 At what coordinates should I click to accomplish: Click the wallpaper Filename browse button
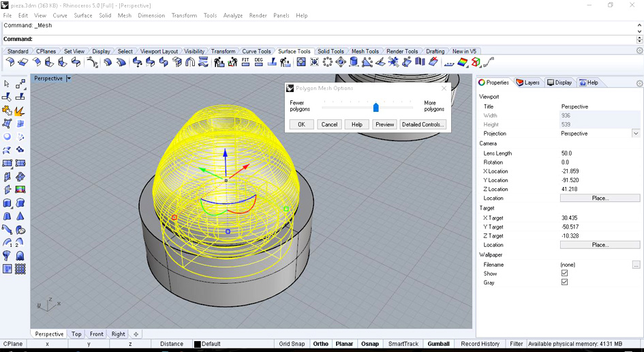point(637,265)
